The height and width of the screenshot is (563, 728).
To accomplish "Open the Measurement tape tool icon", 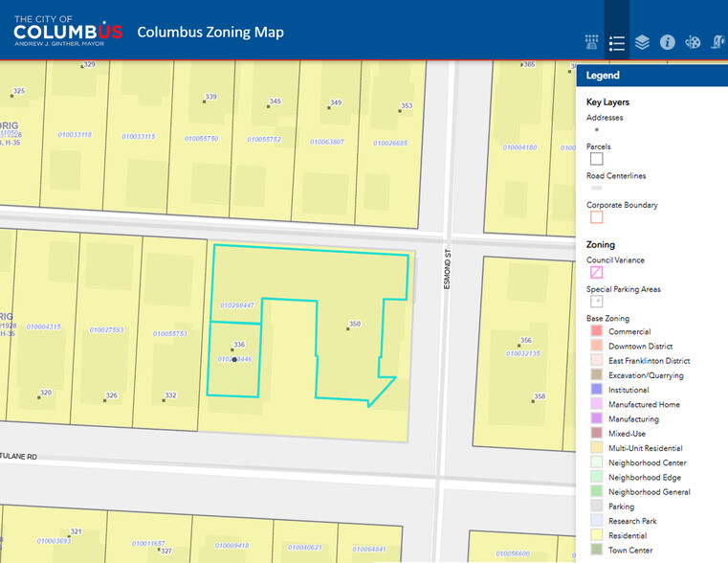I will pos(717,42).
